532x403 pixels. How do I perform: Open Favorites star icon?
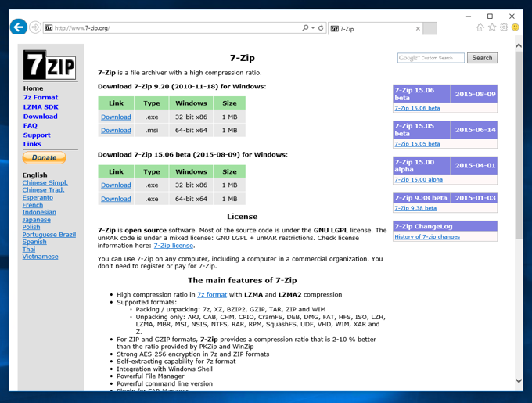(x=492, y=27)
